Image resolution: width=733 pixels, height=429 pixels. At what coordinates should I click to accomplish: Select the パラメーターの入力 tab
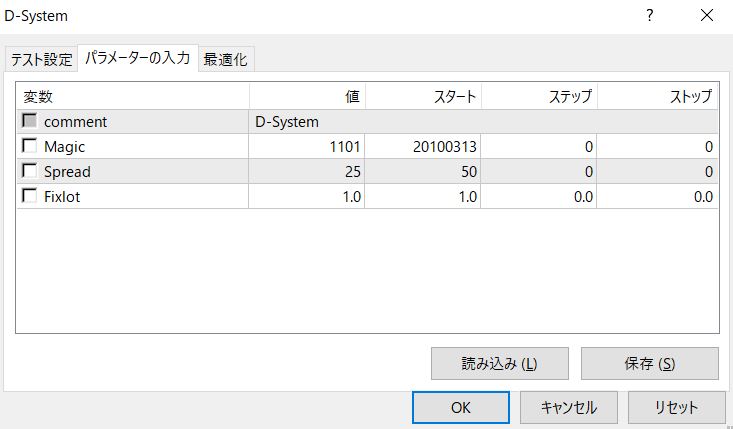(x=136, y=57)
